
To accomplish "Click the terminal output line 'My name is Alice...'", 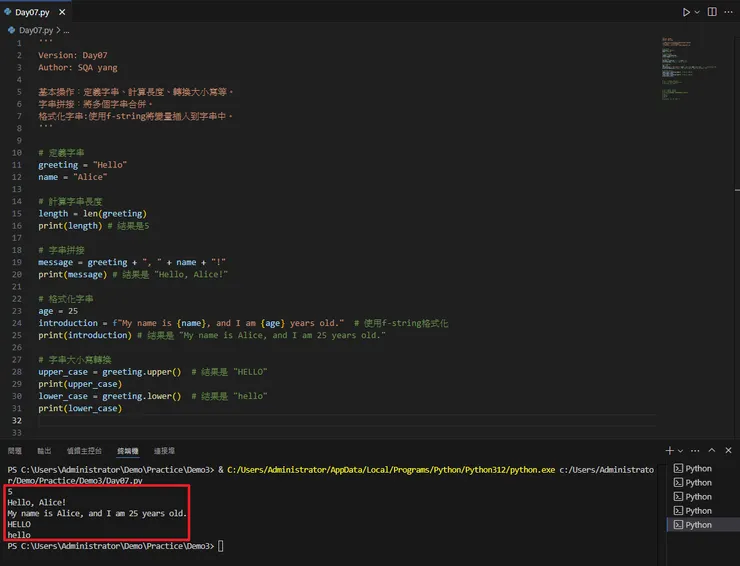I will coord(97,513).
